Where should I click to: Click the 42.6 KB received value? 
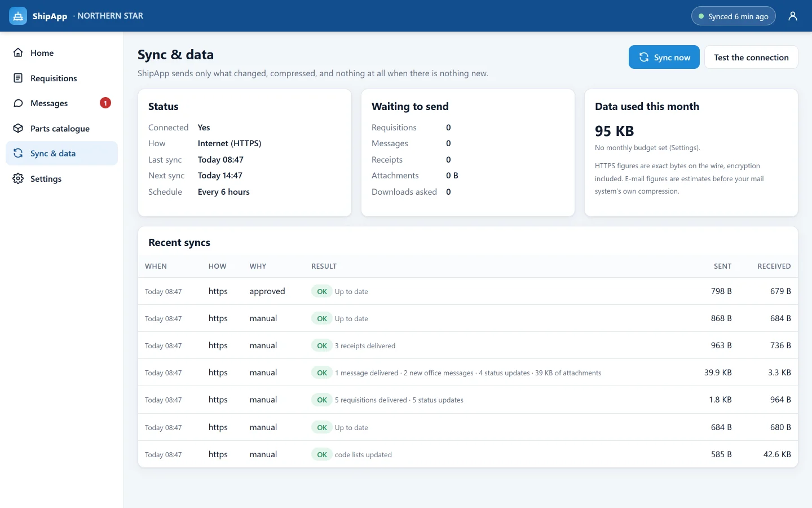coord(777,454)
